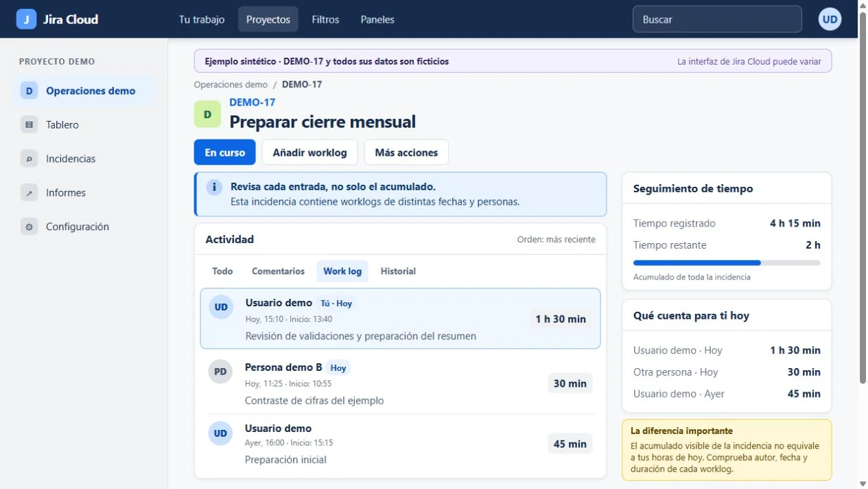868x489 pixels.
Task: Click 'Otra persona · Hoy' row
Action: click(727, 372)
